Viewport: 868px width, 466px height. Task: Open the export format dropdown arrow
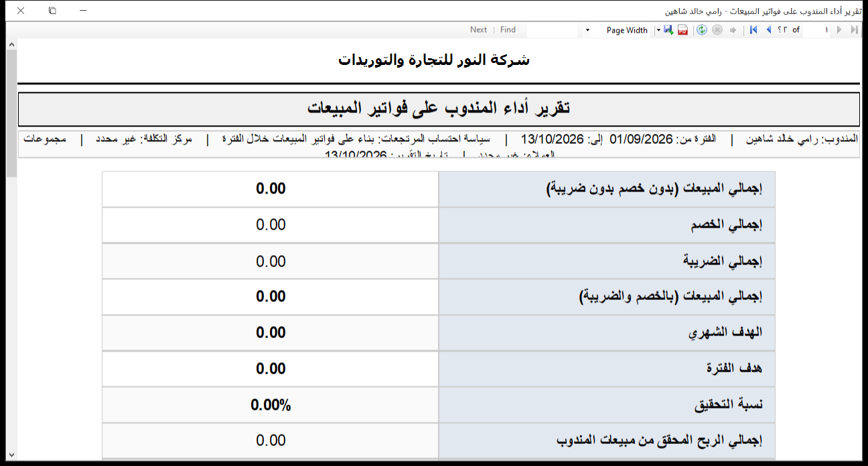[x=658, y=30]
